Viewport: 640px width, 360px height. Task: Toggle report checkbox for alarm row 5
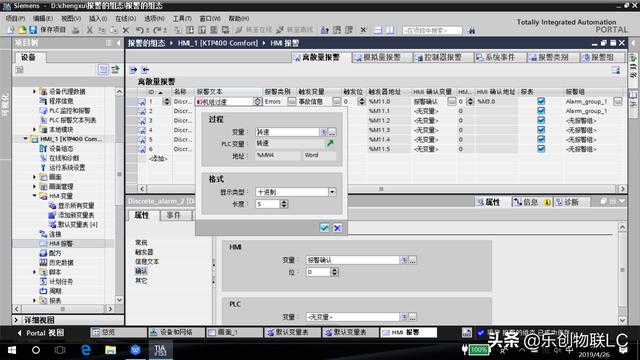pyautogui.click(x=541, y=139)
